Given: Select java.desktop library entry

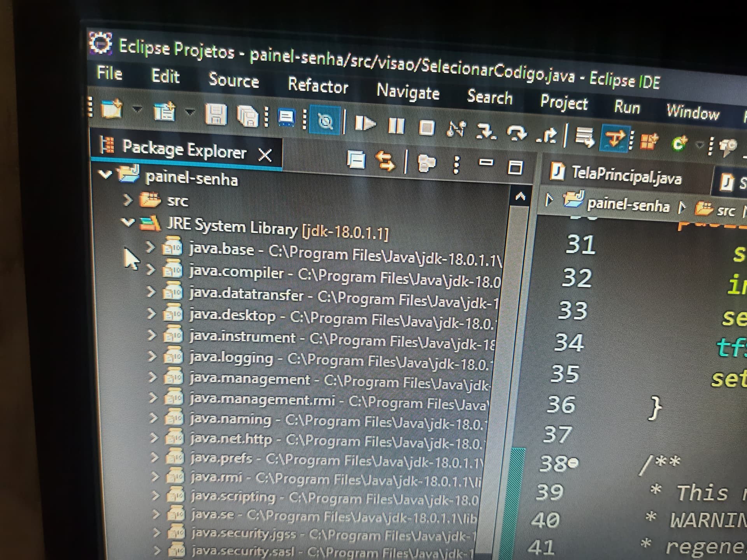Looking at the screenshot, I should (x=232, y=314).
